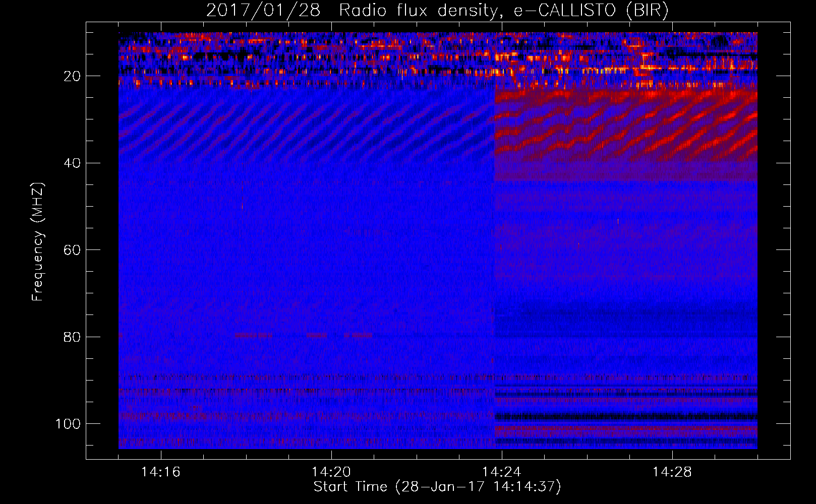The width and height of the screenshot is (816, 504).
Task: Click the 14:20 time tick label
Action: [x=331, y=472]
